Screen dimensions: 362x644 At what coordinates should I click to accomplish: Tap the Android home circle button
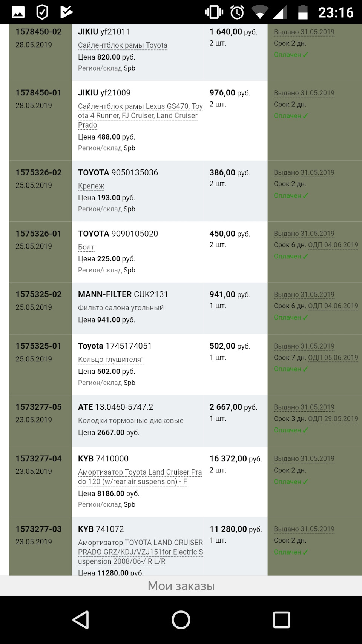tap(181, 619)
